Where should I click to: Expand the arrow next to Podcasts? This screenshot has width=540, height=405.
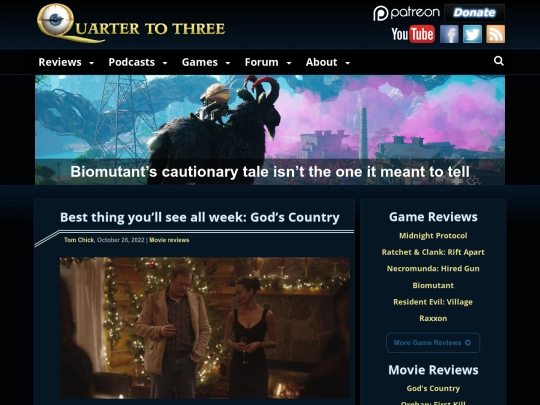click(x=165, y=63)
